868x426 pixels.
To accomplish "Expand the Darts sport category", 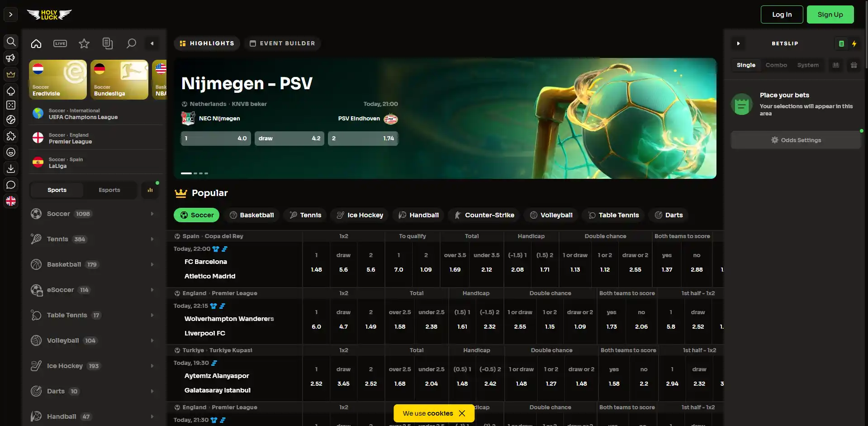I will click(94, 391).
